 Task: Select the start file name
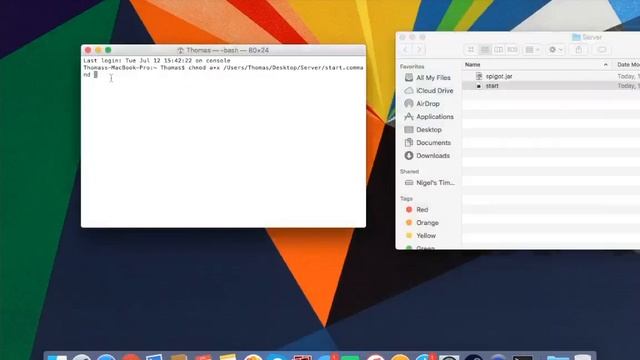point(492,86)
